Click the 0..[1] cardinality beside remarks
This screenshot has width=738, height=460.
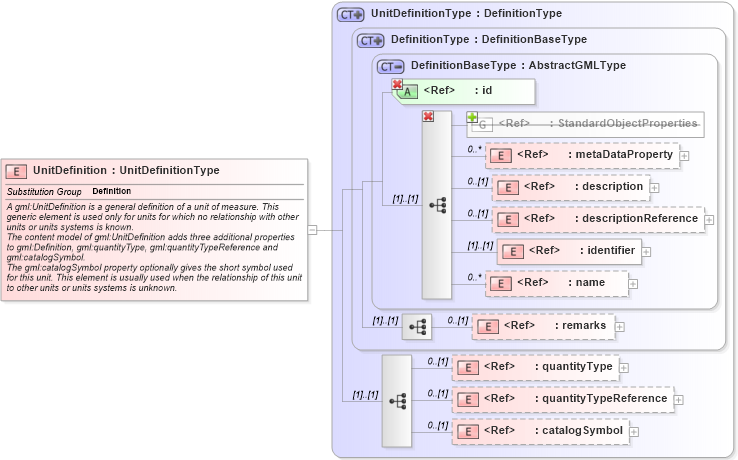click(x=457, y=320)
